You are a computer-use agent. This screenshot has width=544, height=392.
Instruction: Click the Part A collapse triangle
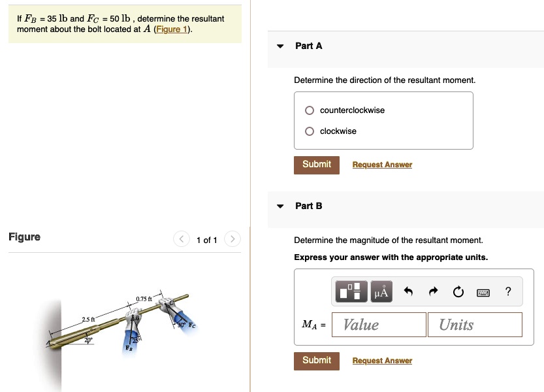[280, 46]
